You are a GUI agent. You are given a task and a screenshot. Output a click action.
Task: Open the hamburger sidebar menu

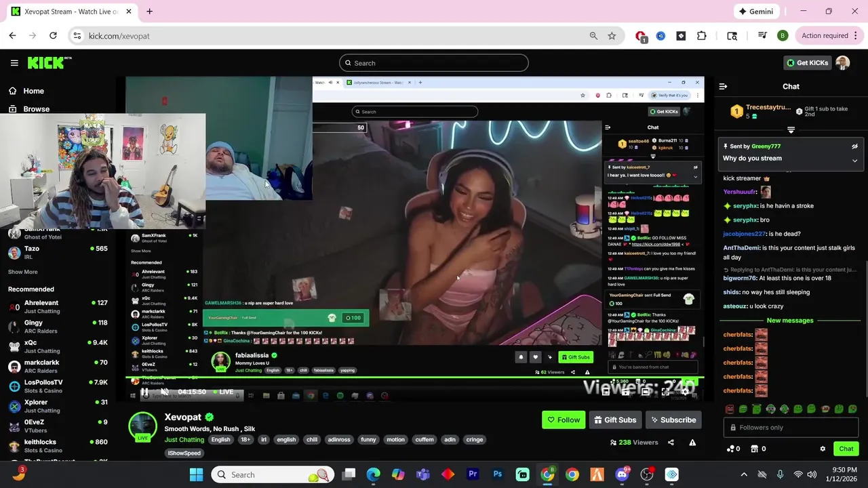point(14,63)
